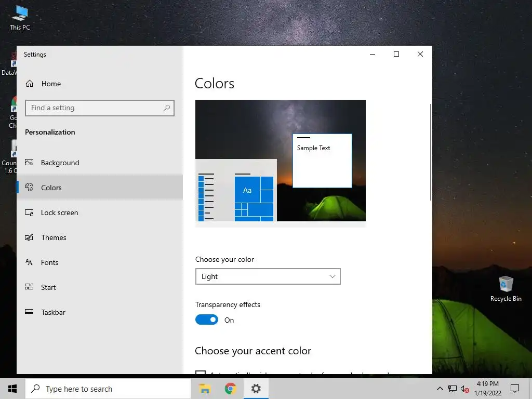Maximize the Settings window

coord(396,54)
